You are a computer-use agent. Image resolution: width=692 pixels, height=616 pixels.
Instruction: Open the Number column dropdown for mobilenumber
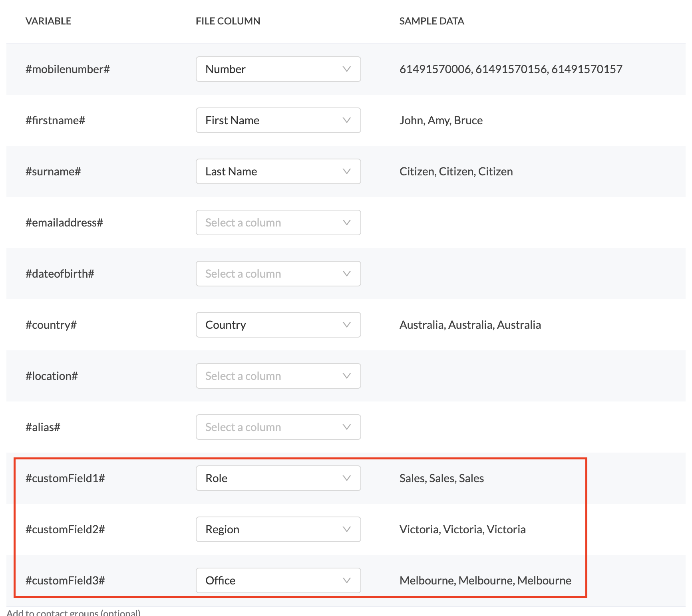point(278,69)
